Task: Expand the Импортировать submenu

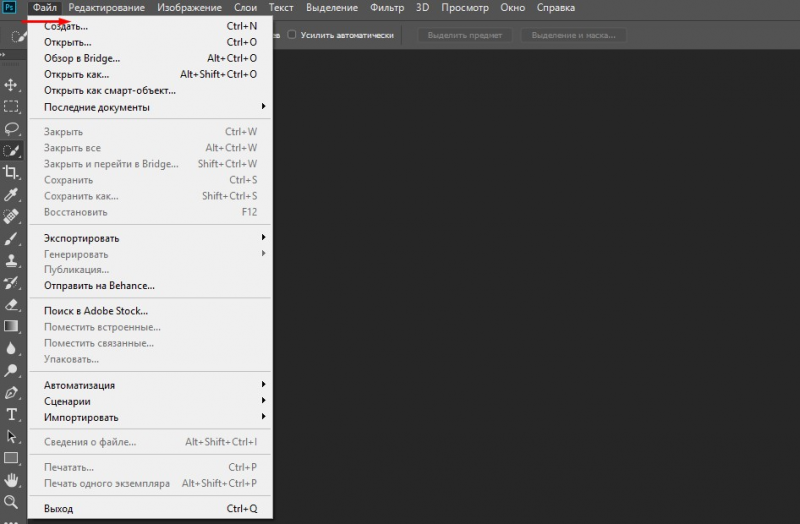Action: pos(151,417)
